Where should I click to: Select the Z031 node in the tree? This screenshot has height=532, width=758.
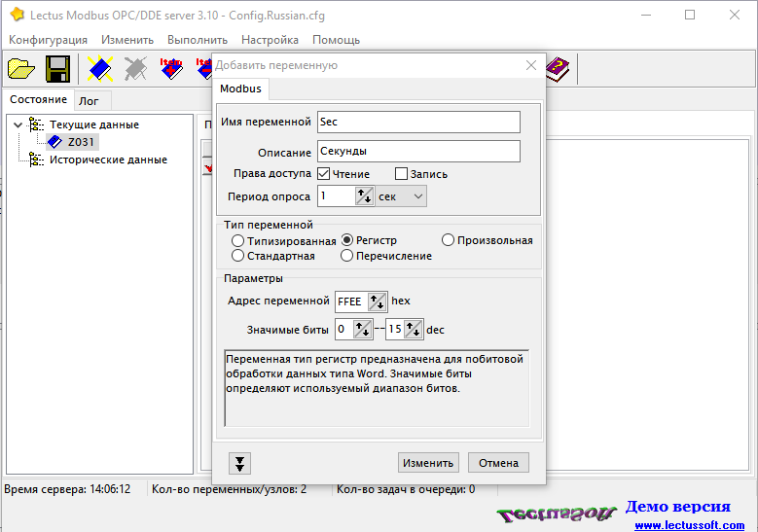tap(81, 142)
